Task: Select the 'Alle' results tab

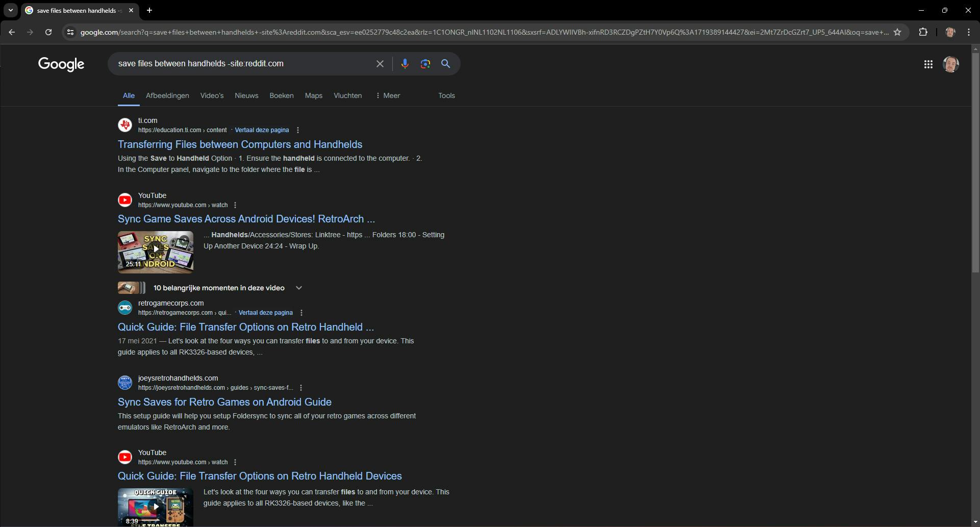Action: point(129,95)
